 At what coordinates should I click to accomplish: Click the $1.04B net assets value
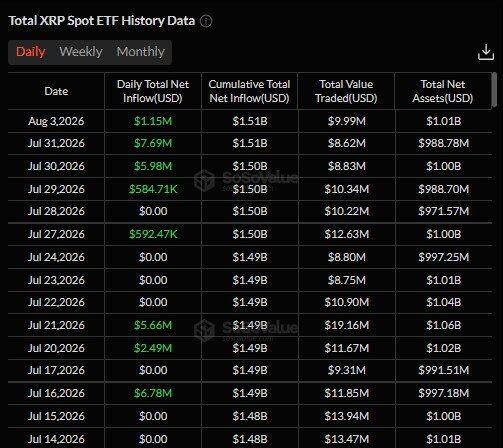(x=444, y=302)
